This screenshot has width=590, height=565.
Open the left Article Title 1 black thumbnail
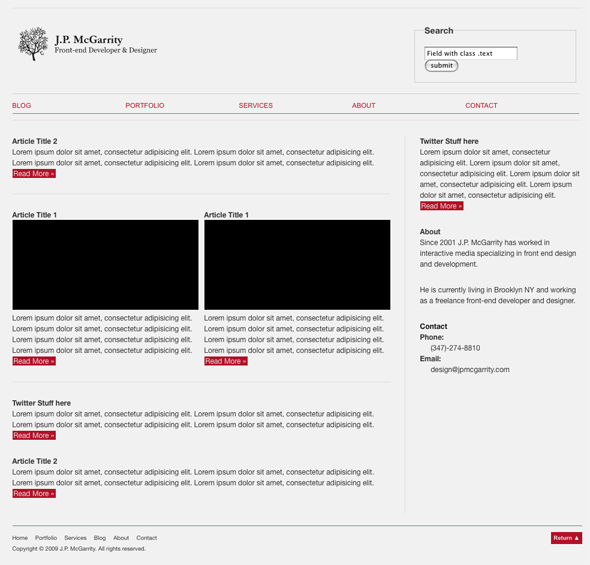105,265
